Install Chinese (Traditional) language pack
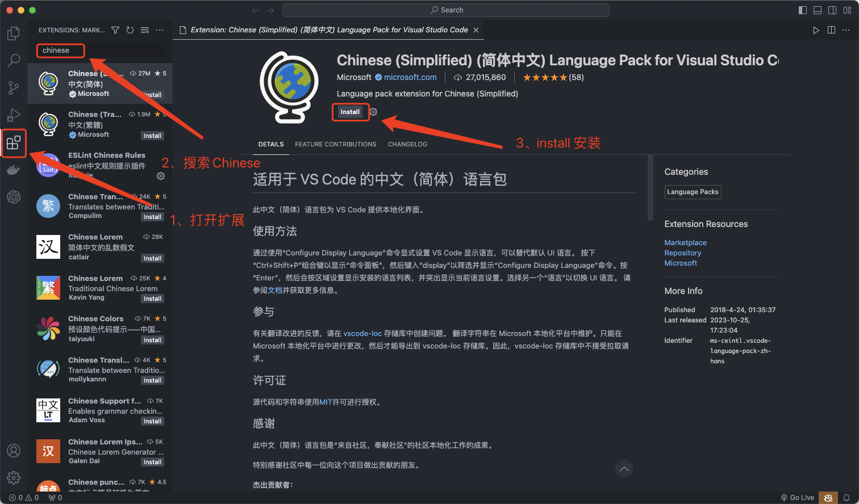Image resolution: width=859 pixels, height=504 pixels. 152,136
